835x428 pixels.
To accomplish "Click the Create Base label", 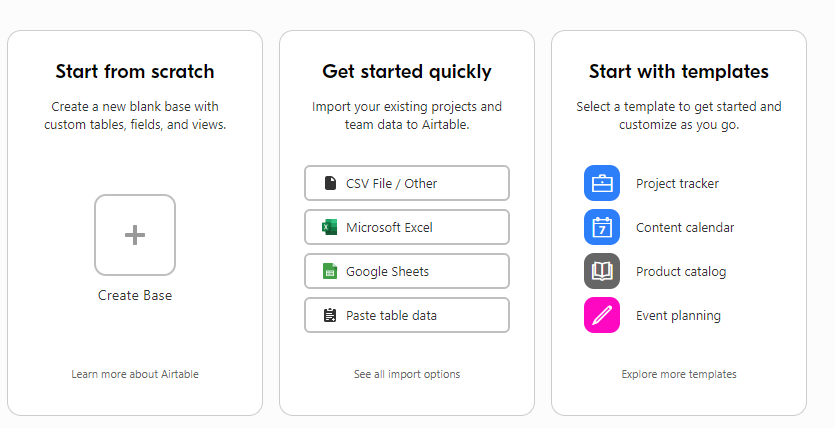I will [x=135, y=295].
